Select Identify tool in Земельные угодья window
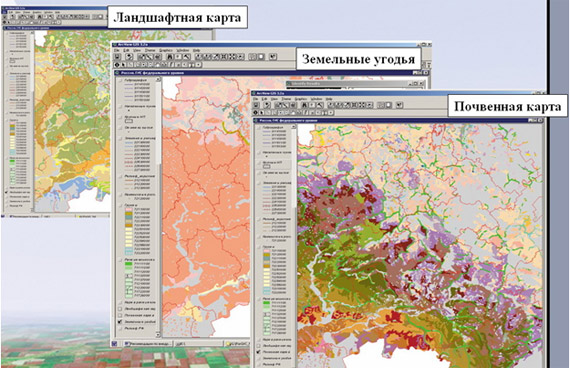The height and width of the screenshot is (368, 570). pos(117,65)
